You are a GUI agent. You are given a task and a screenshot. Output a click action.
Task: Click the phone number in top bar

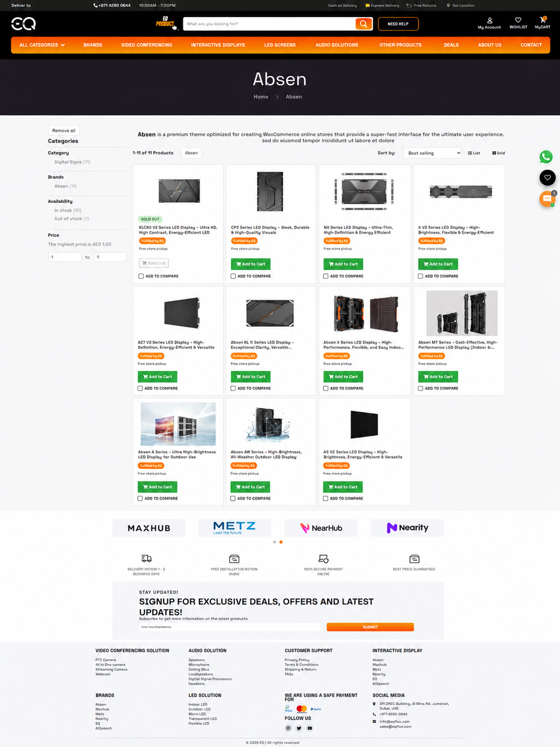[x=112, y=5]
